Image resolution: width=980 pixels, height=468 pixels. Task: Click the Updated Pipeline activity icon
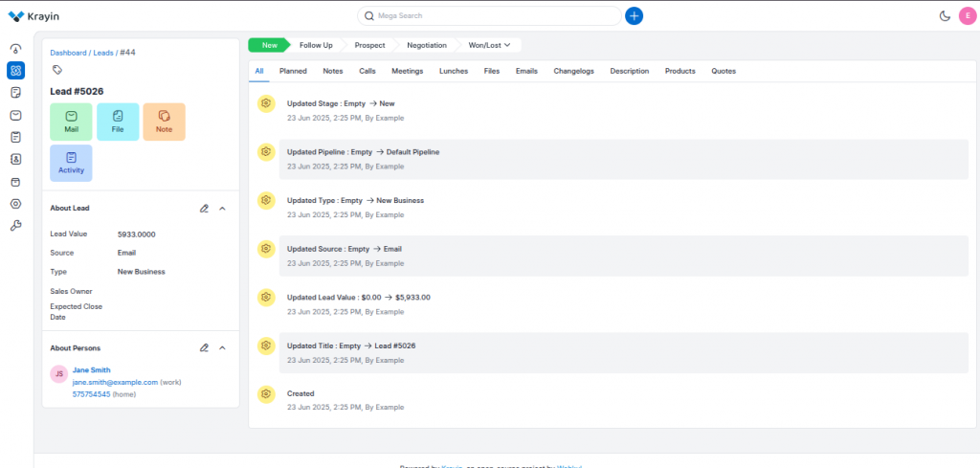[266, 152]
